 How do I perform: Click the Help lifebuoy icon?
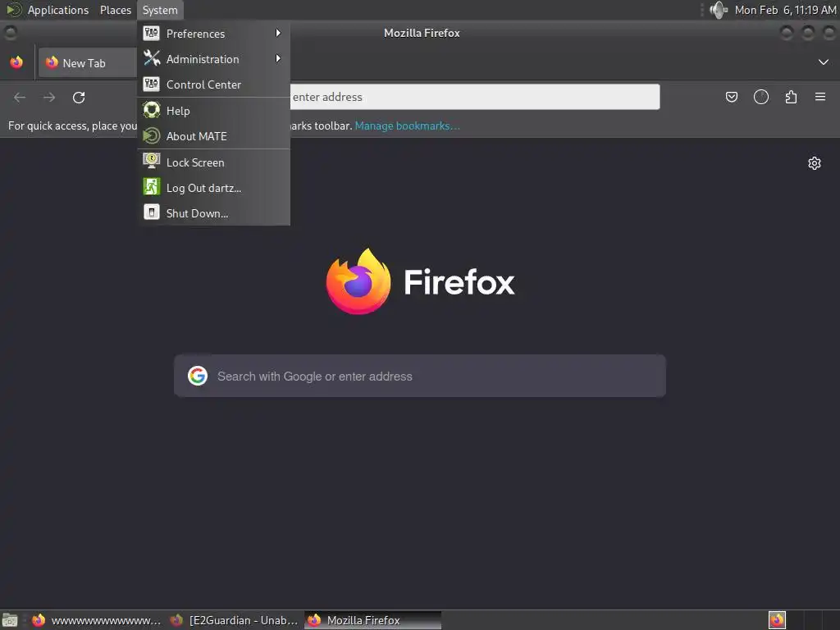click(x=151, y=110)
